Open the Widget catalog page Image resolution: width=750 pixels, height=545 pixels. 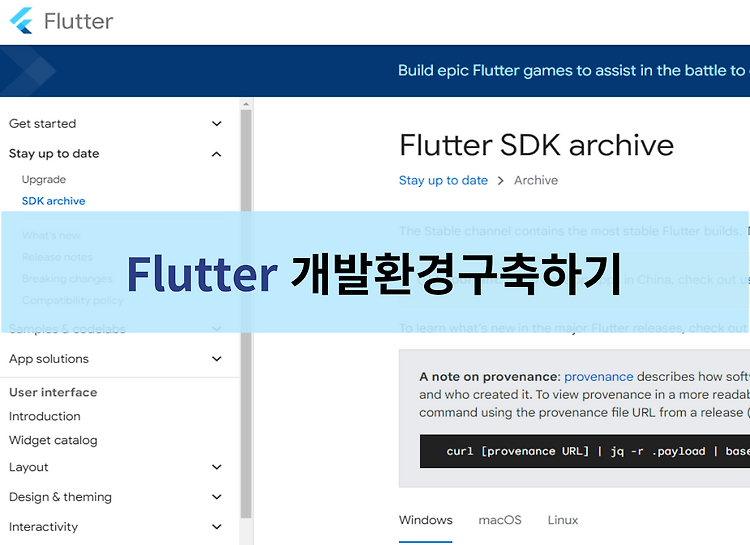coord(53,440)
